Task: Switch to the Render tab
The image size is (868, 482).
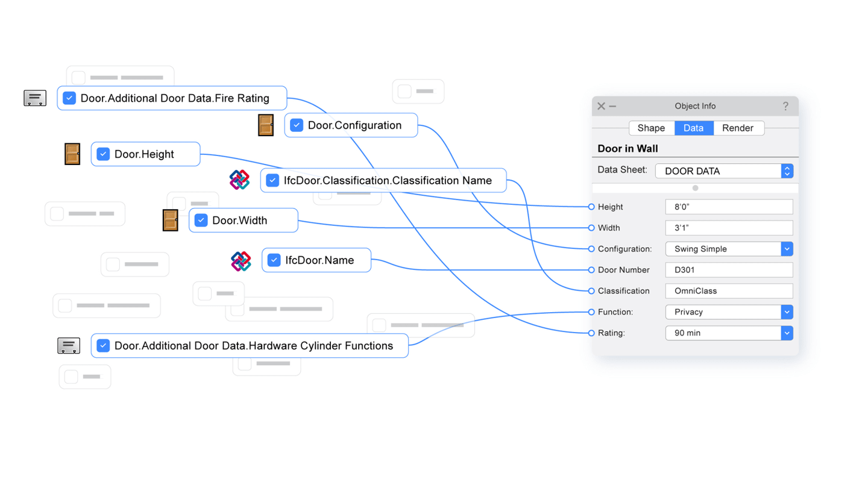Action: point(738,128)
